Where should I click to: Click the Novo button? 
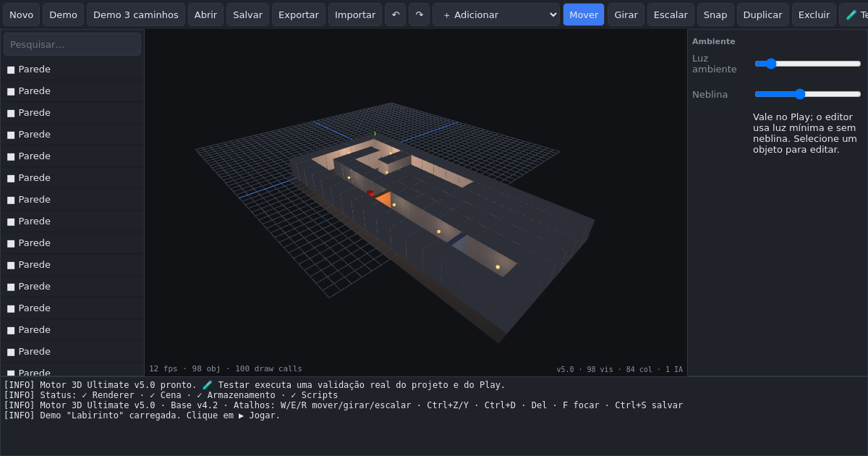pyautogui.click(x=21, y=14)
